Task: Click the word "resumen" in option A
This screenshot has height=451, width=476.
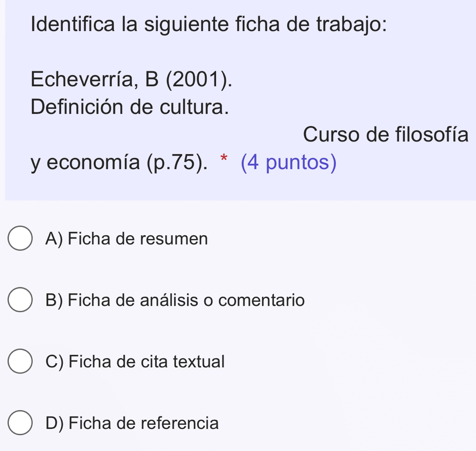Action: (x=174, y=239)
